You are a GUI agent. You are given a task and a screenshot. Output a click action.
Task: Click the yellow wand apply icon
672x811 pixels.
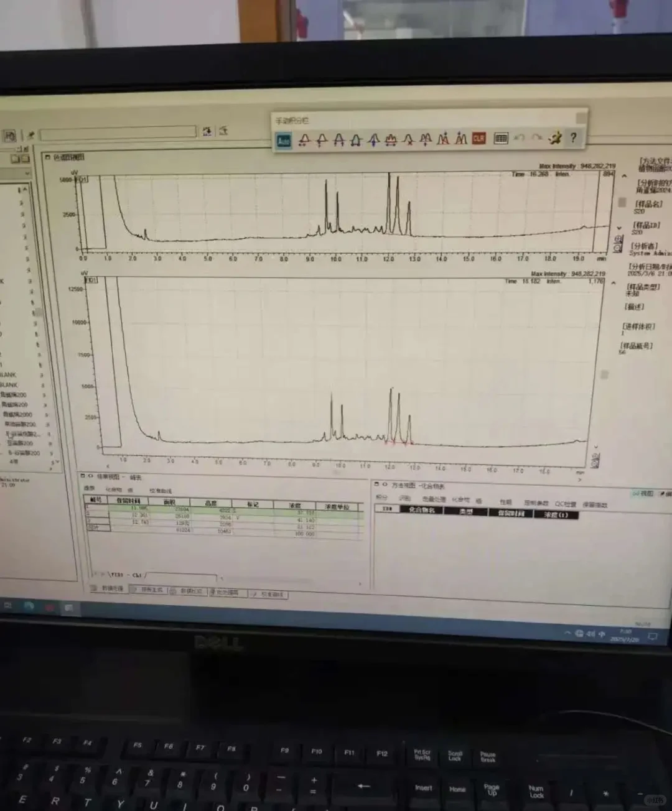pos(555,137)
